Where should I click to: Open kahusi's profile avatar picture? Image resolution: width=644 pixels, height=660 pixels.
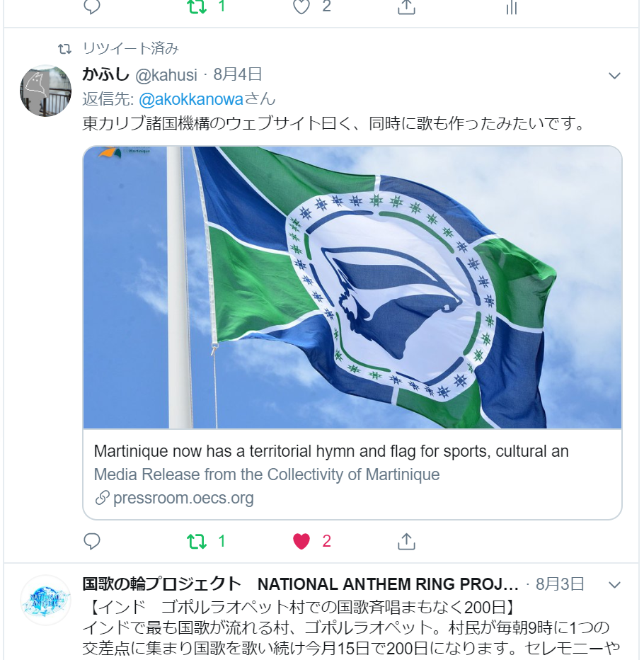click(45, 91)
